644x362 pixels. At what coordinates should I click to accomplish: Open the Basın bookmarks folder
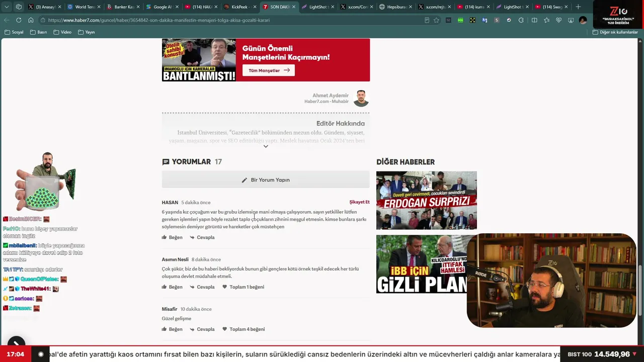[39, 32]
